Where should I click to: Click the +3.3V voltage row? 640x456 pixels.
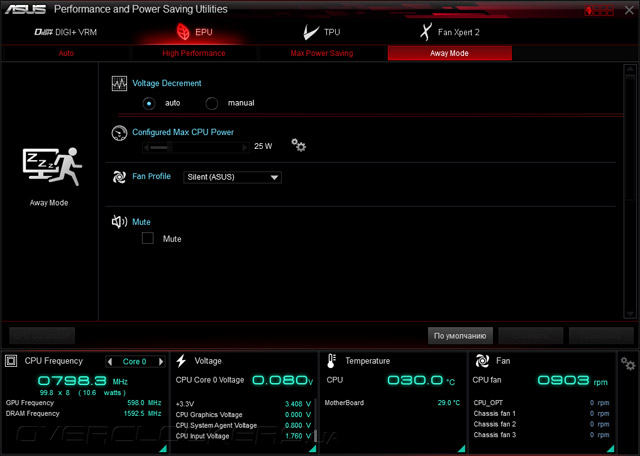pos(243,404)
